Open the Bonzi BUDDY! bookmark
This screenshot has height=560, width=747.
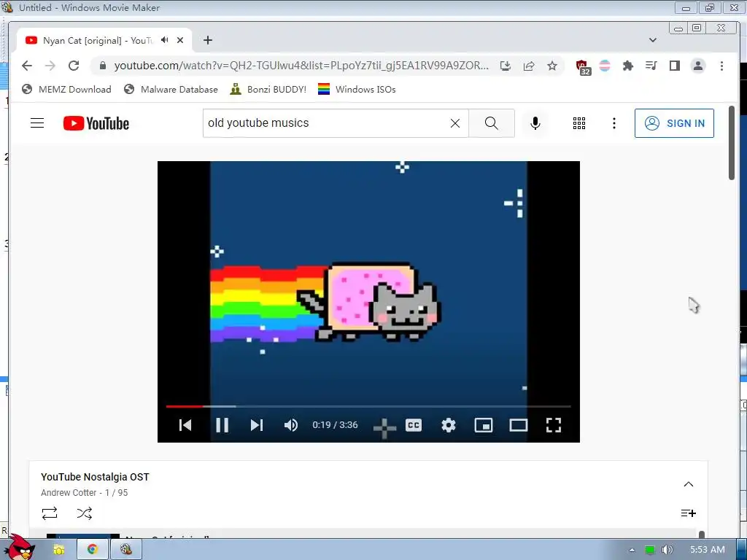pos(268,90)
